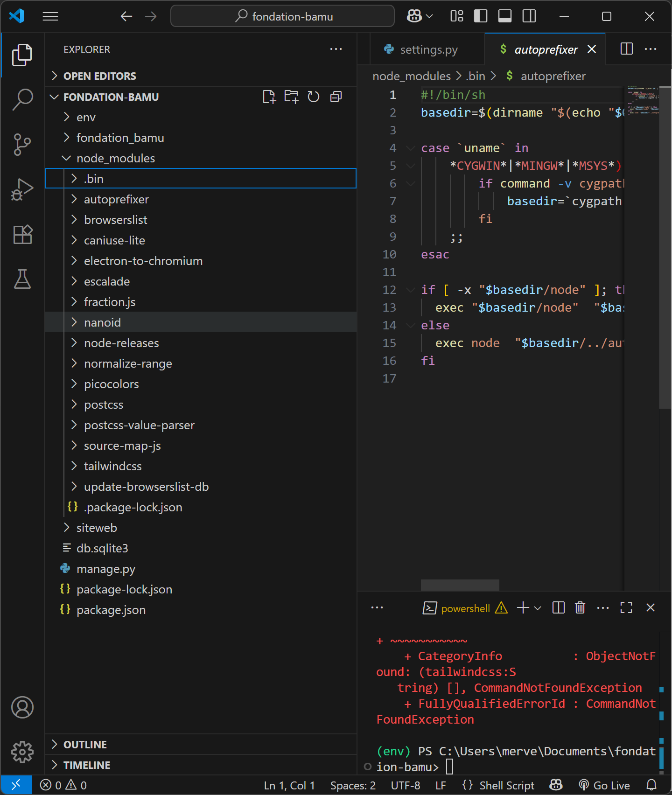Split the terminal pane
Screen dimensions: 672x795
558,607
